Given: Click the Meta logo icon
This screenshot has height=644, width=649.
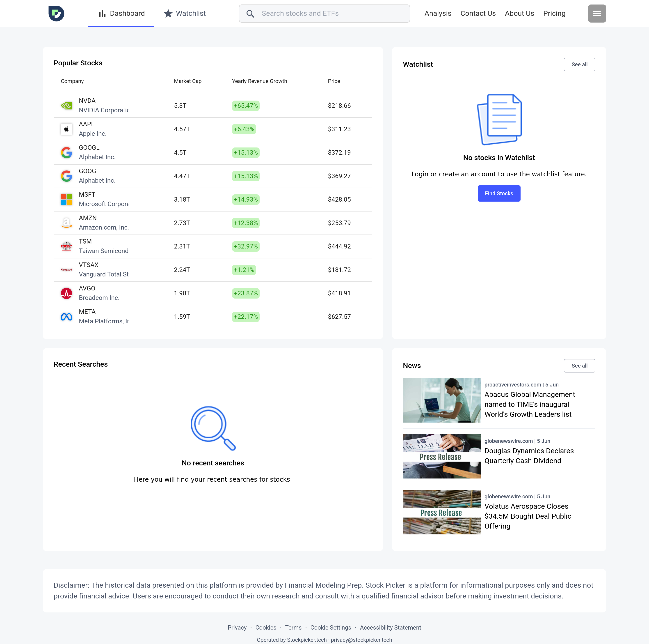Looking at the screenshot, I should click(66, 317).
